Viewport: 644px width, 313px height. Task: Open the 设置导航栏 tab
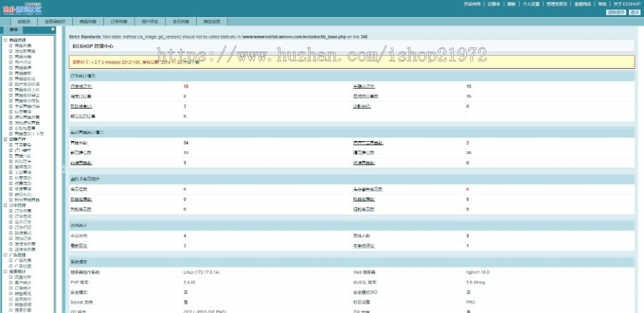click(54, 21)
